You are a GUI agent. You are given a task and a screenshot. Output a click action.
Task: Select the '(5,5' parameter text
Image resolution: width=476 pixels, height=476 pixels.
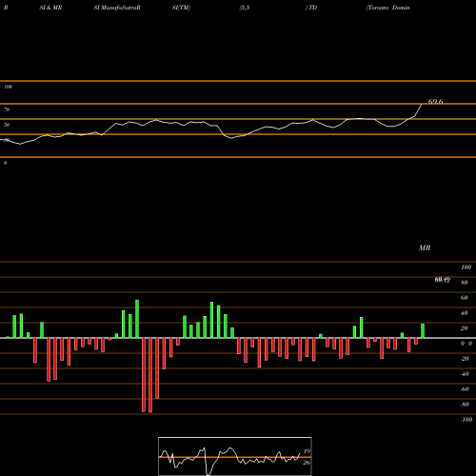coord(245,8)
